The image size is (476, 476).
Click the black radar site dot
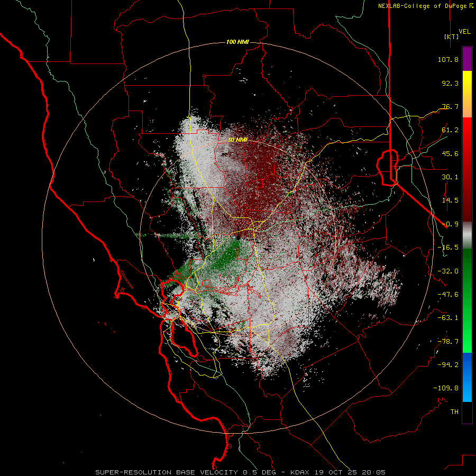(239, 238)
